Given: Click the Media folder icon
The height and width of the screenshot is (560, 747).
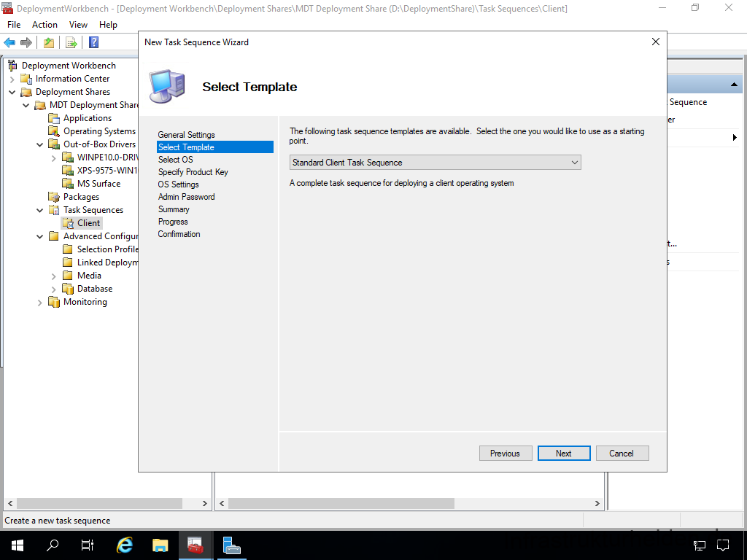Looking at the screenshot, I should 68,276.
